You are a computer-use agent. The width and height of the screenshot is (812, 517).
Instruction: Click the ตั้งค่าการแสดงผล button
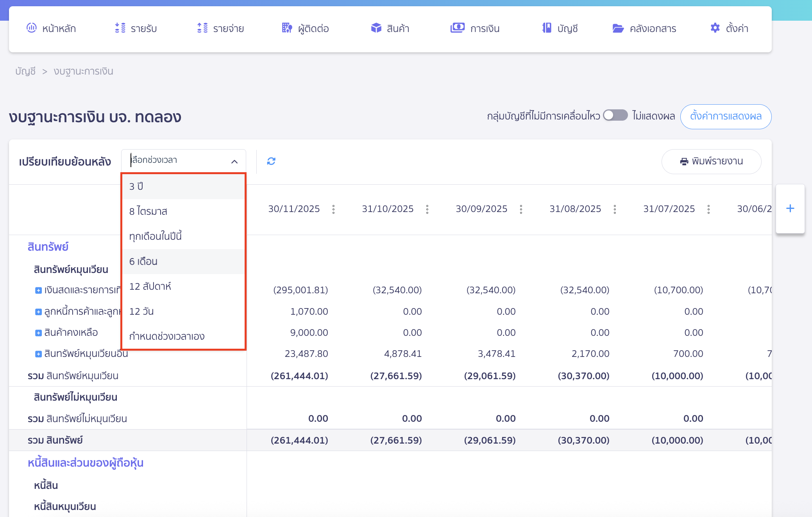(x=725, y=116)
